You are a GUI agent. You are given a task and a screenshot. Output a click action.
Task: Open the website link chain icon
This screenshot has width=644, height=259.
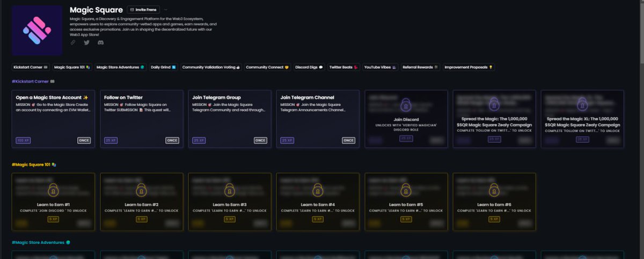pyautogui.click(x=74, y=42)
